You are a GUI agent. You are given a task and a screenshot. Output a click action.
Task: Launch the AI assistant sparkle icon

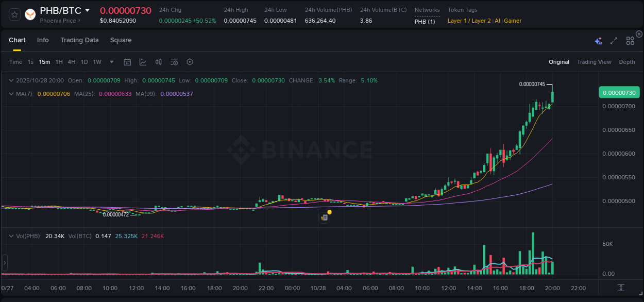pyautogui.click(x=598, y=40)
